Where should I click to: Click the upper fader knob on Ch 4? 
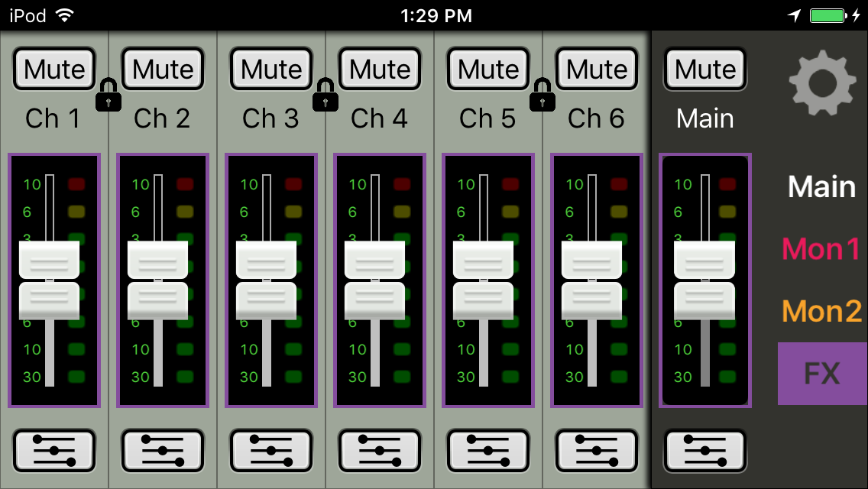[374, 260]
